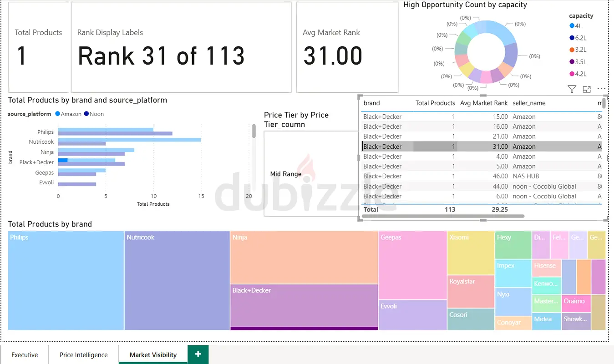The image size is (614, 364).
Task: Switch to the Executive tab
Action: tap(25, 354)
